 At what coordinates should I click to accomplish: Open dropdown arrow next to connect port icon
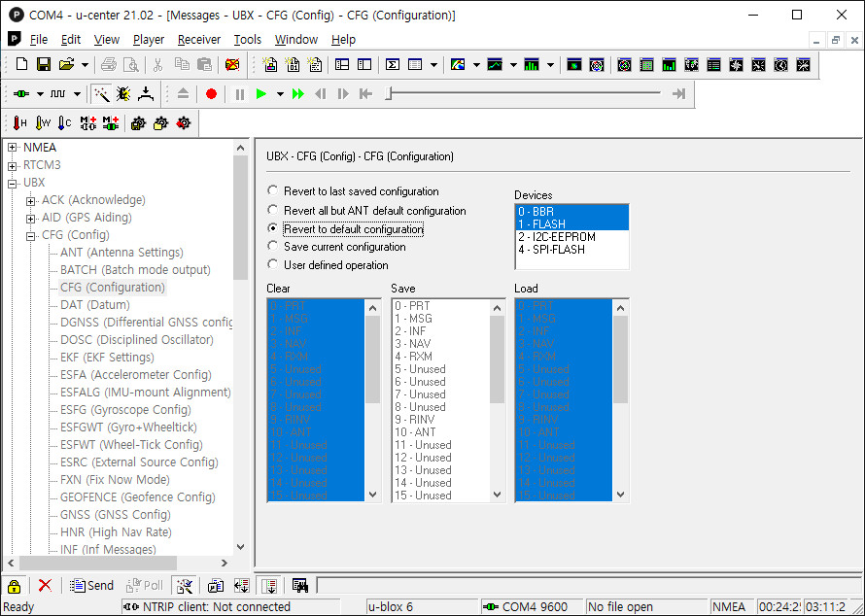(x=40, y=94)
